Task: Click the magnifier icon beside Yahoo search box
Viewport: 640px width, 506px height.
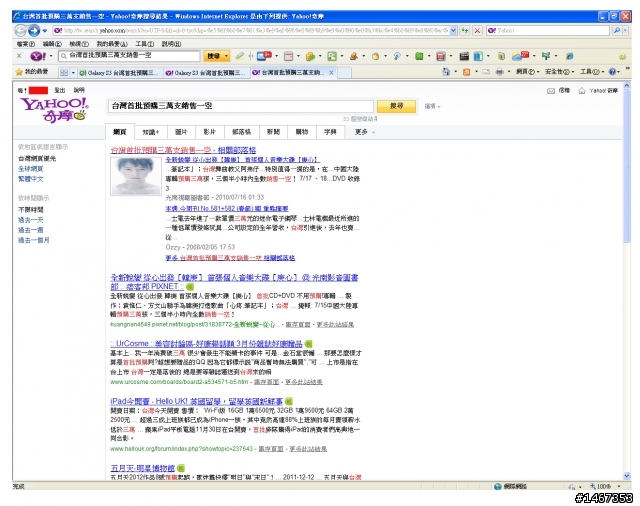Action: coord(617,30)
